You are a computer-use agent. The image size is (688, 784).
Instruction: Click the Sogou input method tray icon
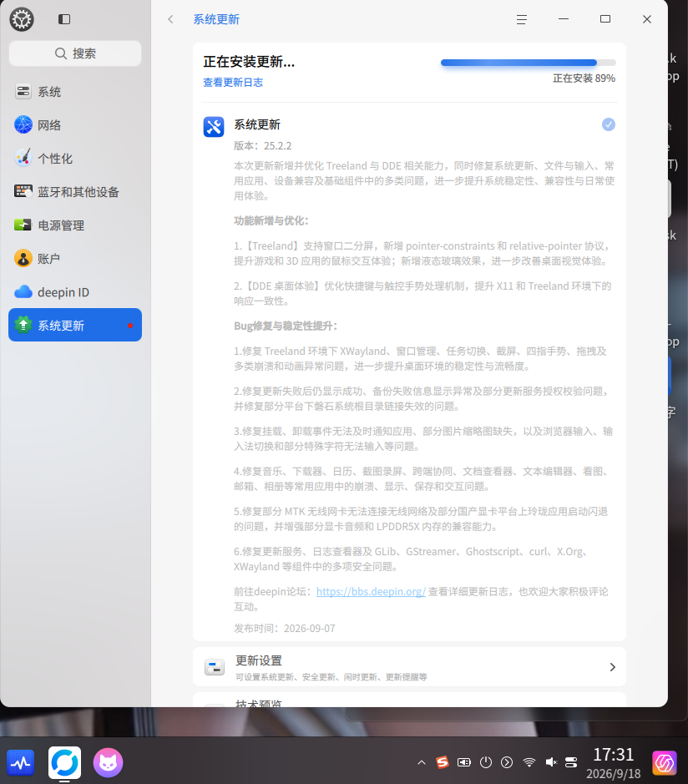click(443, 762)
